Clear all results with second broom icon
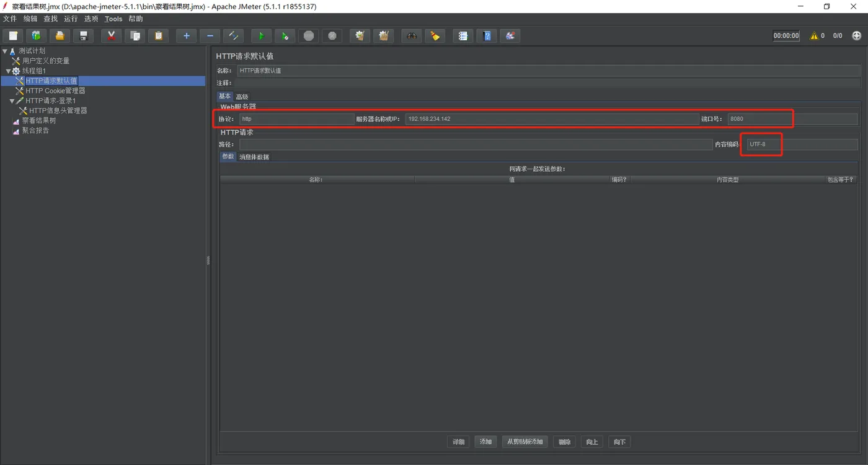The image size is (868, 465). tap(383, 35)
